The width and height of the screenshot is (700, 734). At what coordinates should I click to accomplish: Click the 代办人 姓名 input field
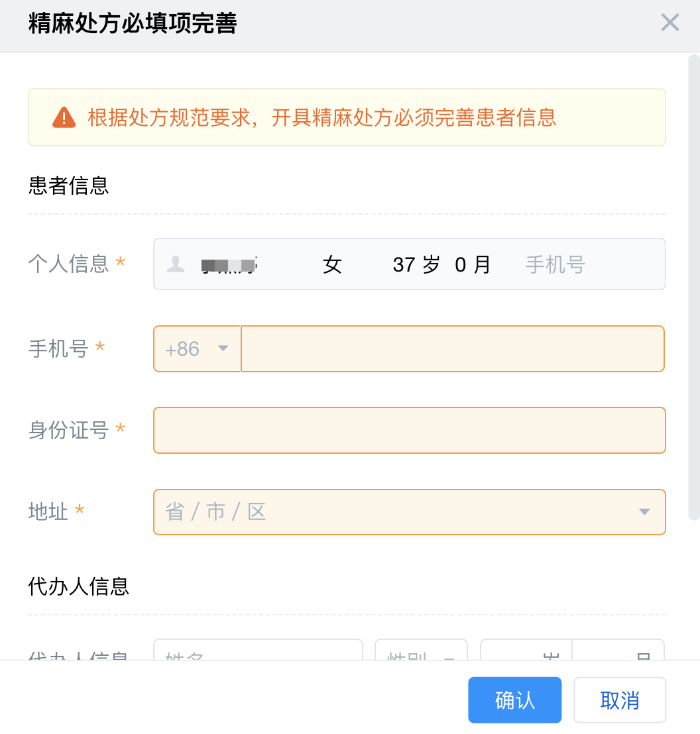tap(258, 652)
